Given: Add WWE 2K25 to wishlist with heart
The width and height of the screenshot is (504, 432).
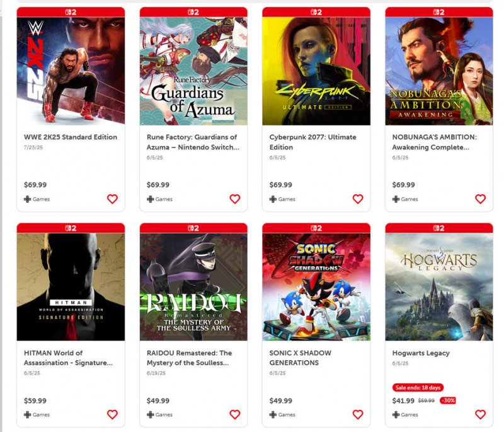Looking at the screenshot, I should [112, 199].
